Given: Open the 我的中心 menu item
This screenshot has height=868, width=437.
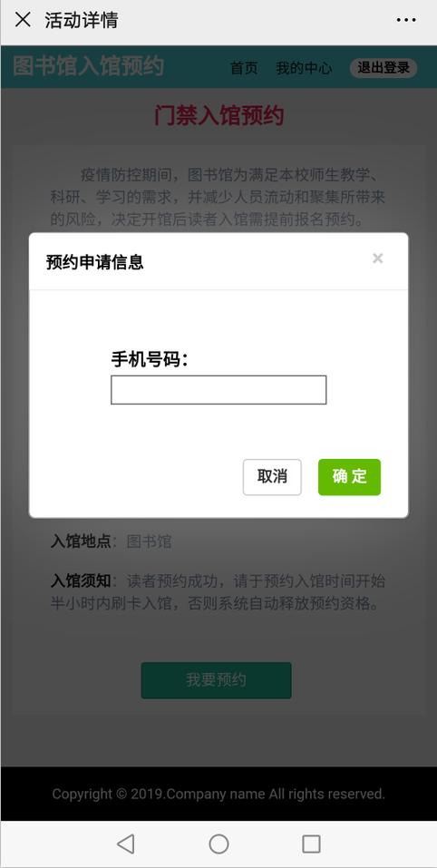Looking at the screenshot, I should (304, 68).
